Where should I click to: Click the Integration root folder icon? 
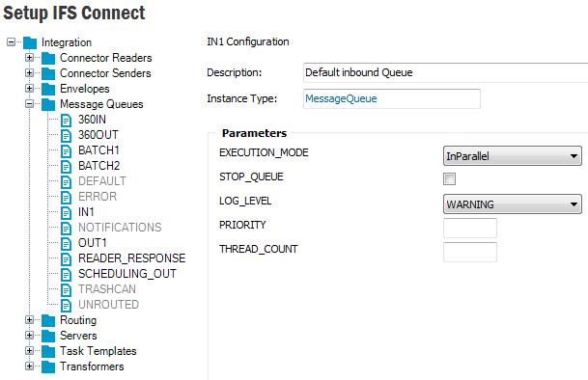pyautogui.click(x=30, y=42)
